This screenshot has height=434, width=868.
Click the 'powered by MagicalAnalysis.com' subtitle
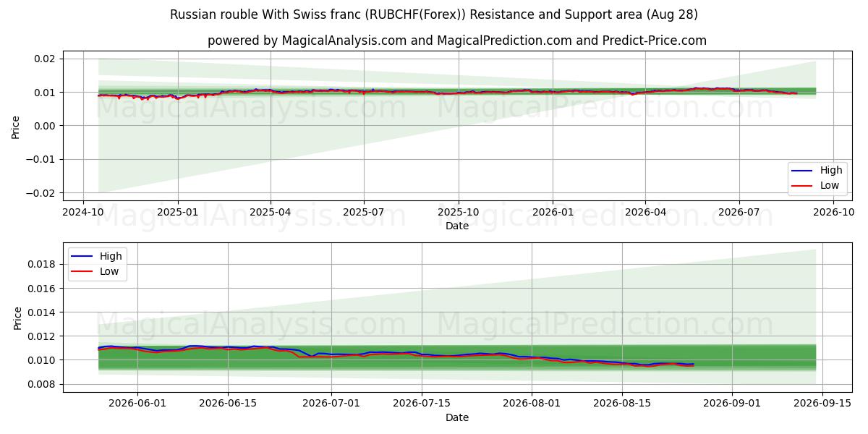(x=457, y=41)
